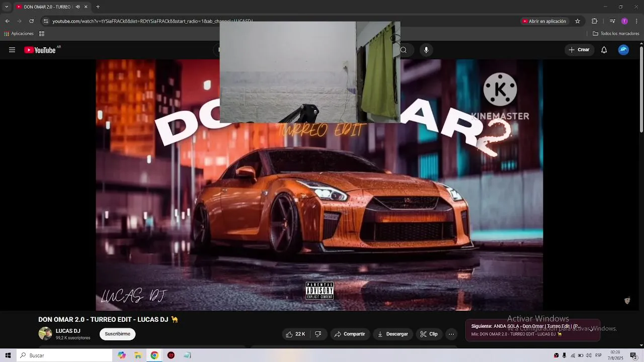View site information icon in address bar
This screenshot has width=644, height=362.
click(46, 21)
